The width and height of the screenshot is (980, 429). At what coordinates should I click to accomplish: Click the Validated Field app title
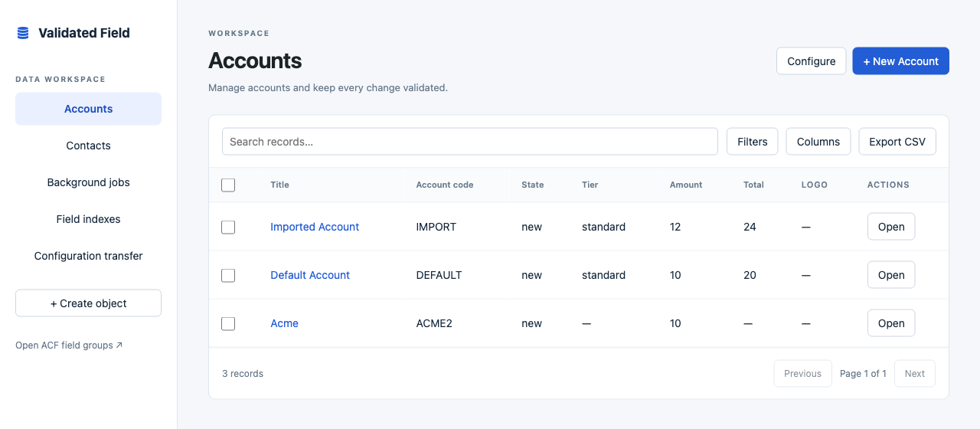(x=83, y=33)
